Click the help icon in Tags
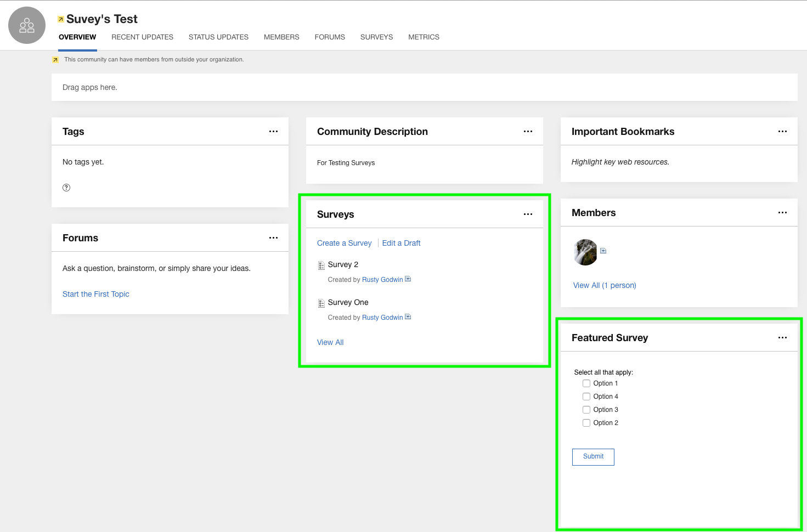 (66, 188)
